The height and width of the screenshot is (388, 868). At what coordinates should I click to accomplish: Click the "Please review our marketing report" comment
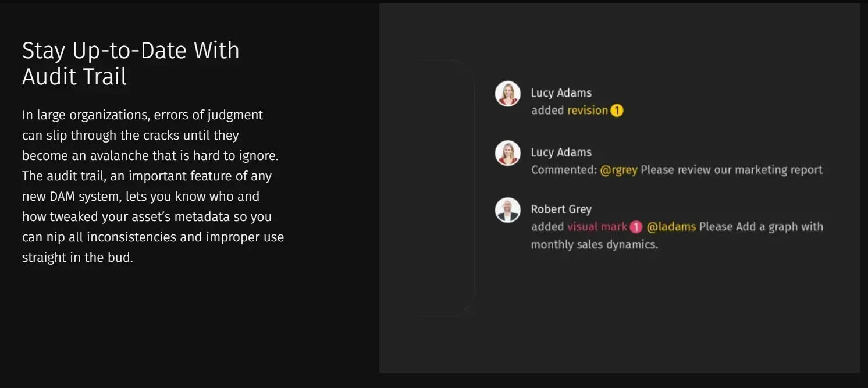[732, 170]
